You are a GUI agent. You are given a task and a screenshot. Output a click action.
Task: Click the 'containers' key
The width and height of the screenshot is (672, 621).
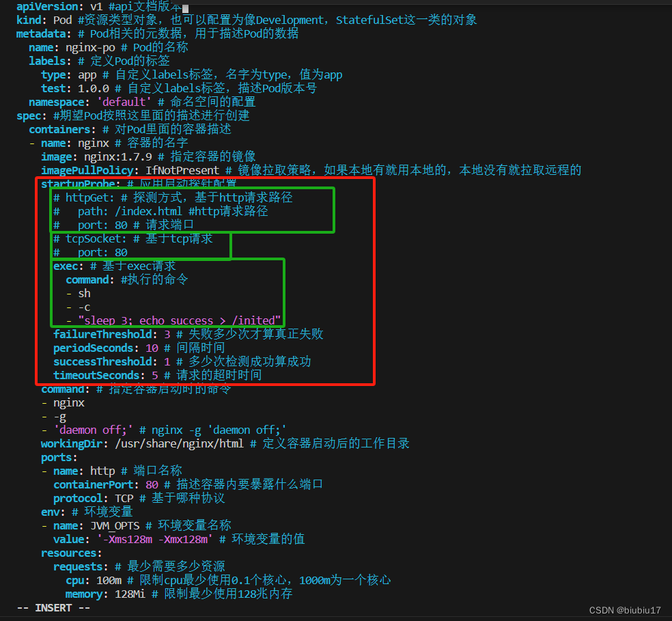(59, 130)
